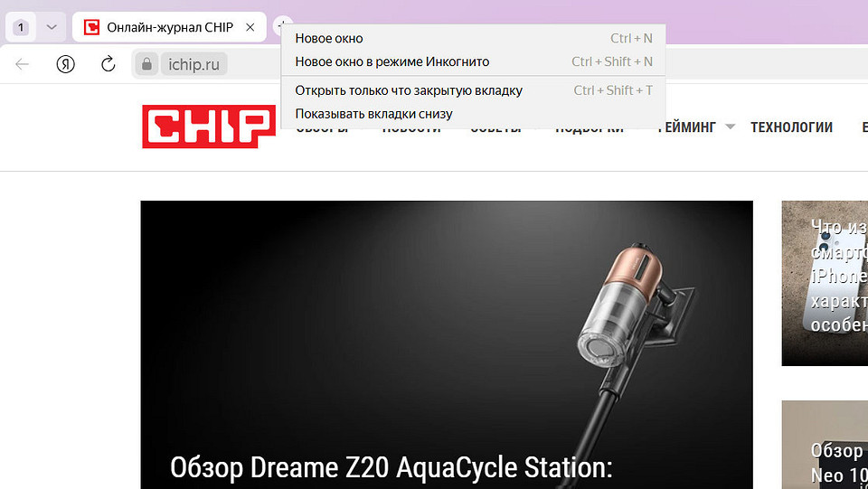This screenshot has width=868, height=489.
Task: Click the Yandex home icon
Action: [x=65, y=64]
